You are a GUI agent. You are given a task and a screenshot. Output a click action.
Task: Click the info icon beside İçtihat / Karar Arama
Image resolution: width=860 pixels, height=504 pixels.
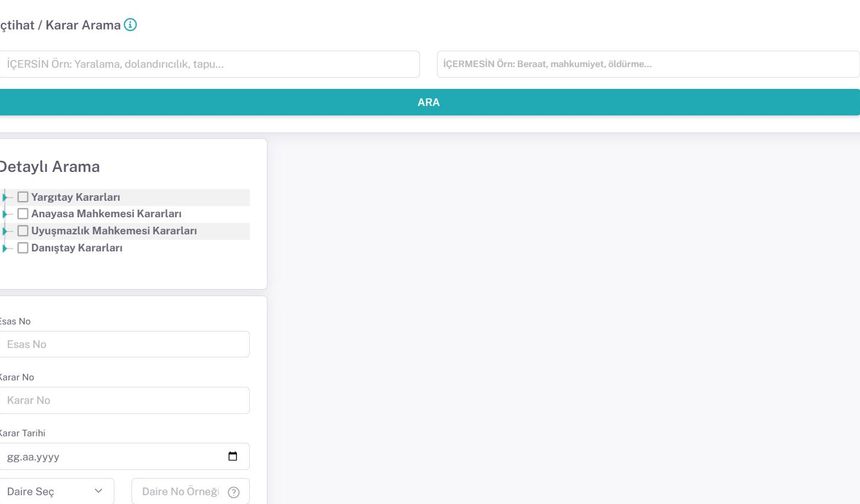tap(130, 25)
